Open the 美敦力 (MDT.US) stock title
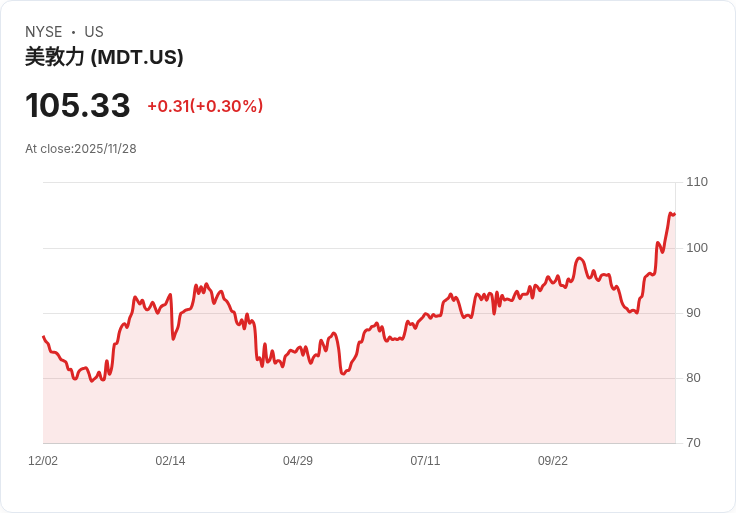This screenshot has height=513, width=736. point(104,57)
